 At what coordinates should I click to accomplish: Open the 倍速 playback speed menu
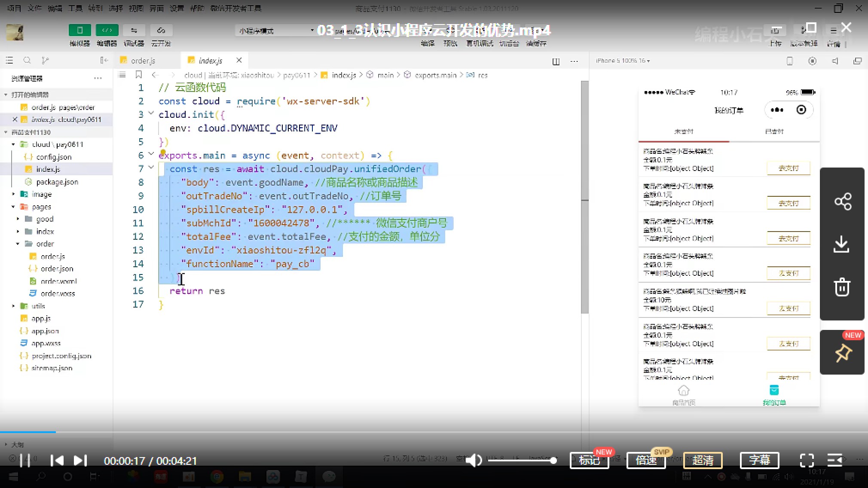[x=646, y=461]
